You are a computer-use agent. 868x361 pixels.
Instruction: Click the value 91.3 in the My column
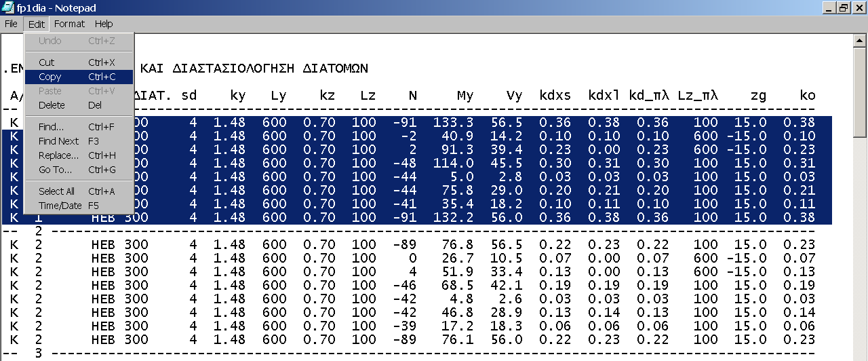457,150
